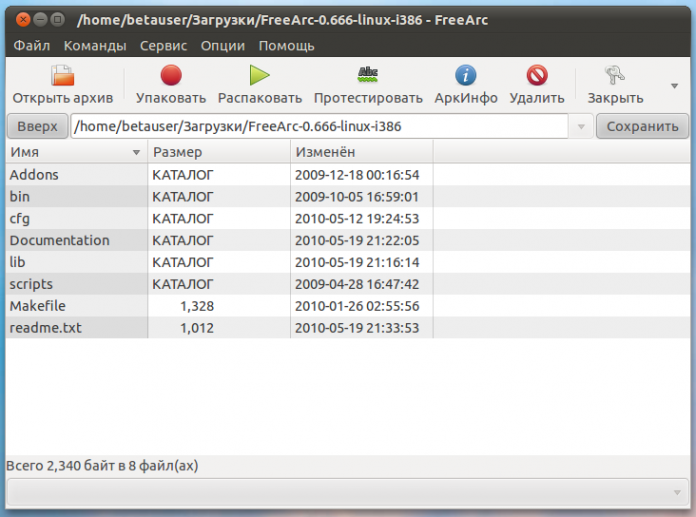Click the Протестировать toolbar icon
This screenshot has height=517, width=696.
pyautogui.click(x=368, y=75)
